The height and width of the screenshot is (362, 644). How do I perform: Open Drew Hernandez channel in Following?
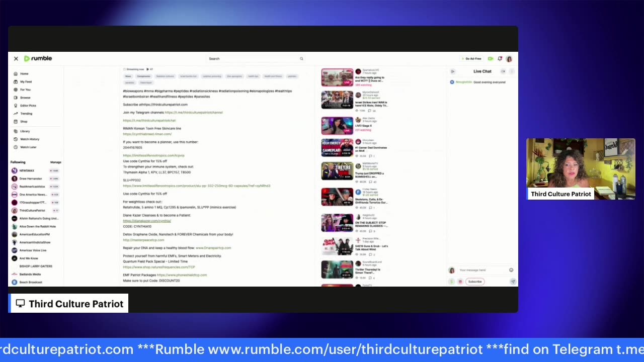tap(35, 178)
